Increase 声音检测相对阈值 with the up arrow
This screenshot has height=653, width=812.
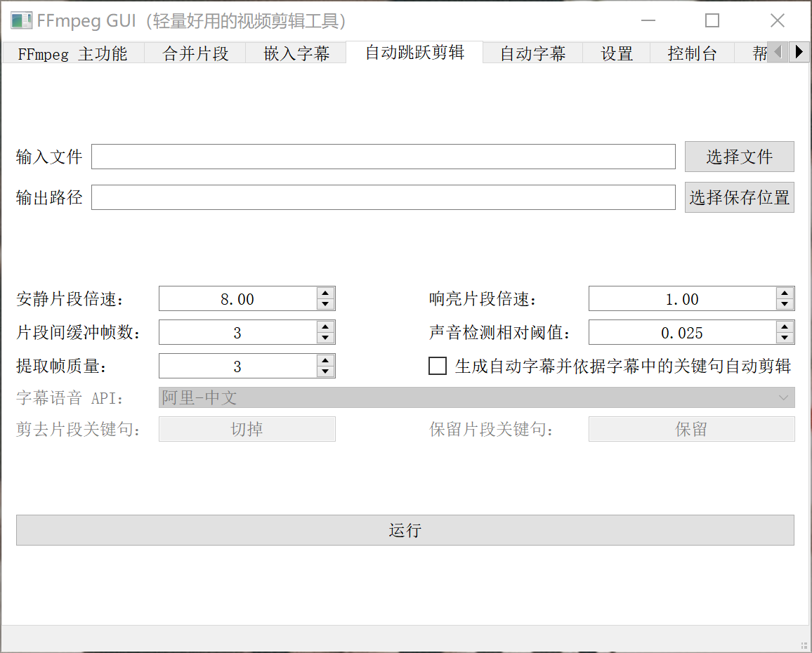[x=785, y=326]
